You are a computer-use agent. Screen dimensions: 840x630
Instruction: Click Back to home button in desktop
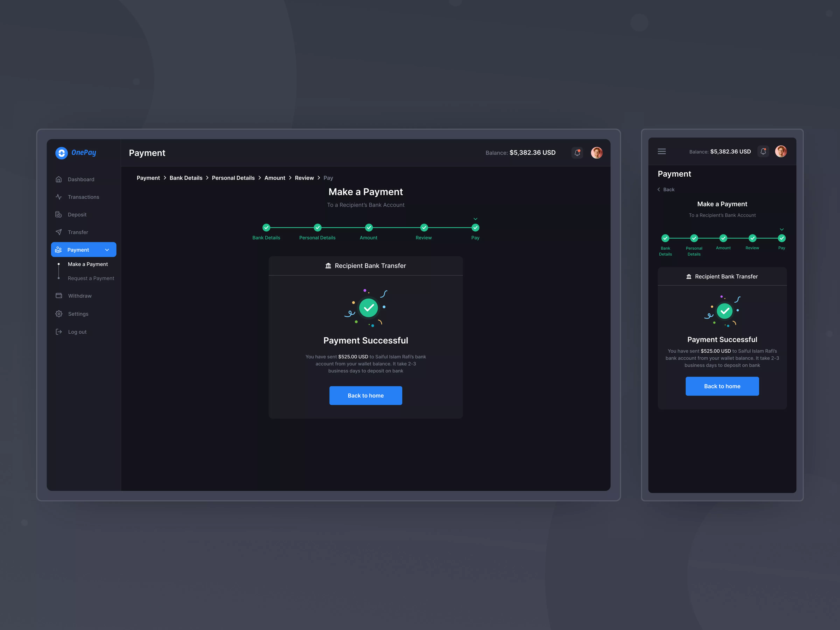[366, 395]
